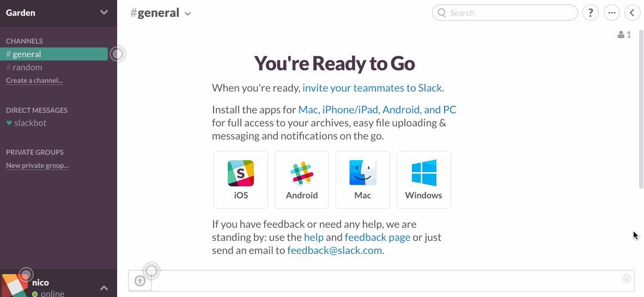Click nico's user avatar
The image size is (644, 297).
pyautogui.click(x=15, y=286)
